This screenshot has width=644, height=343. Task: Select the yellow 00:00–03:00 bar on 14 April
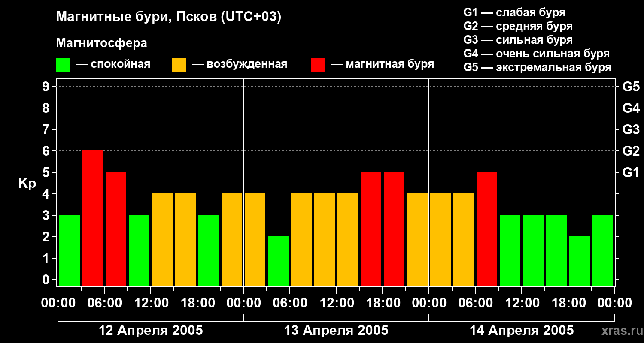click(440, 240)
